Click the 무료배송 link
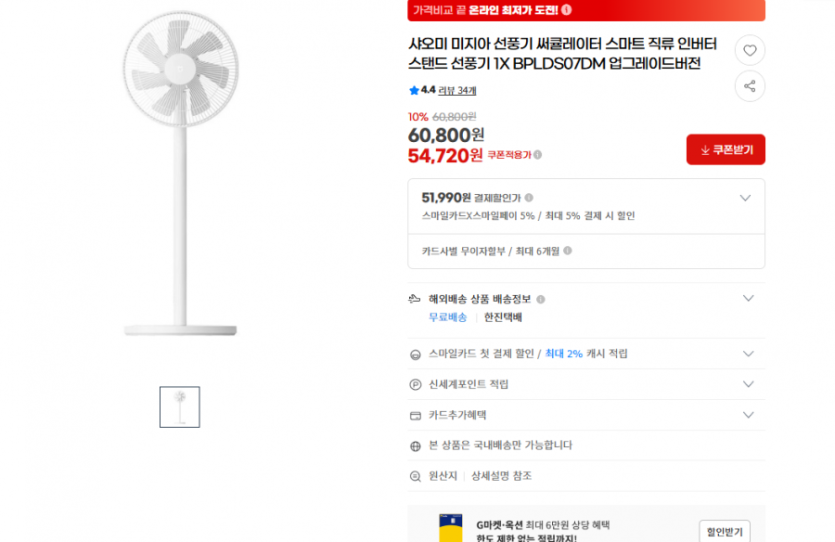This screenshot has height=542, width=835. tap(447, 318)
